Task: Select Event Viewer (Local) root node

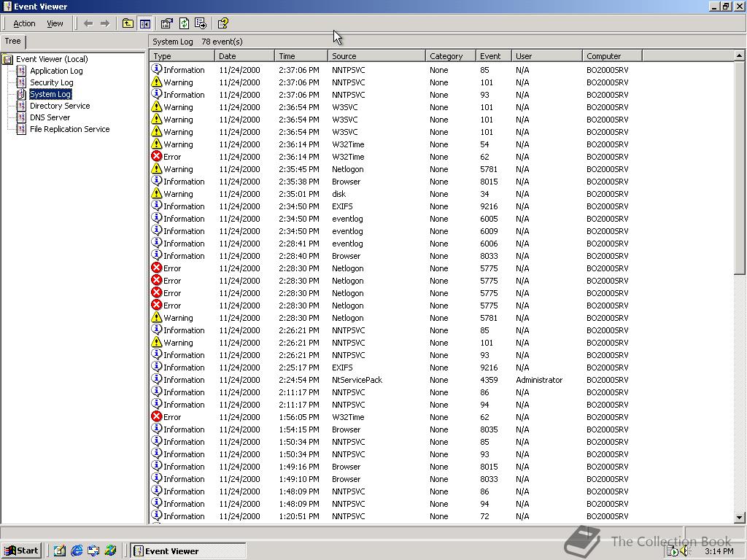Action: tap(52, 59)
